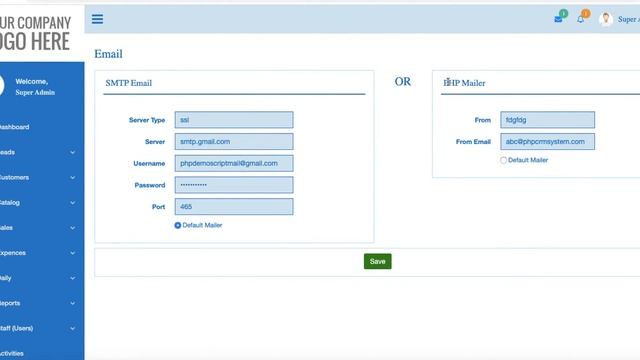Viewport: 640px width, 360px height.
Task: Expand the Daily sidebar chevron
Action: pyautogui.click(x=73, y=278)
